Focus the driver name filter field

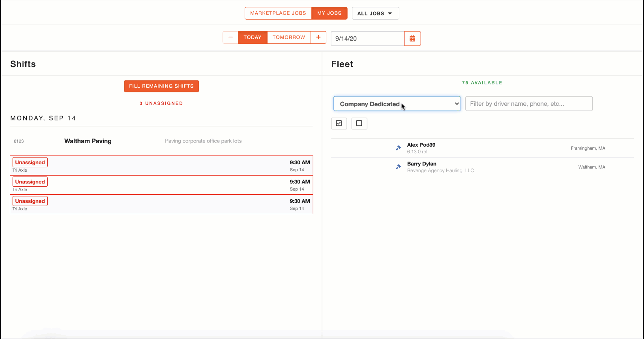coord(529,104)
